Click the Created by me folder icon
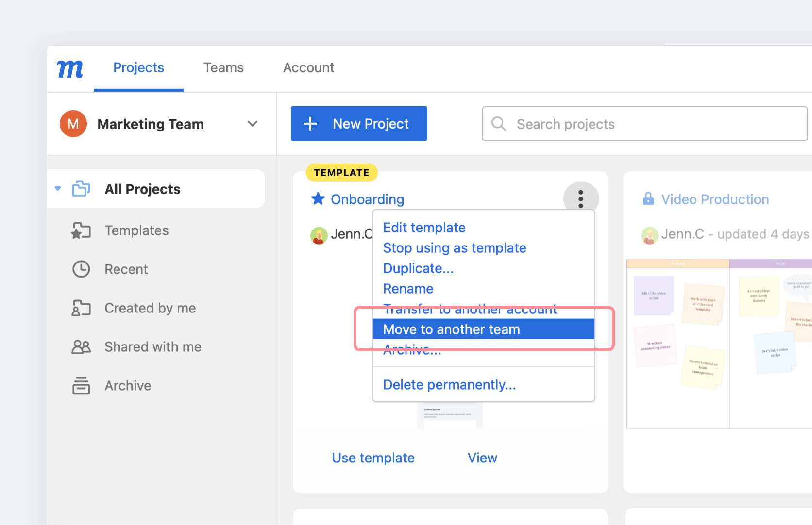The height and width of the screenshot is (525, 812). tap(81, 308)
